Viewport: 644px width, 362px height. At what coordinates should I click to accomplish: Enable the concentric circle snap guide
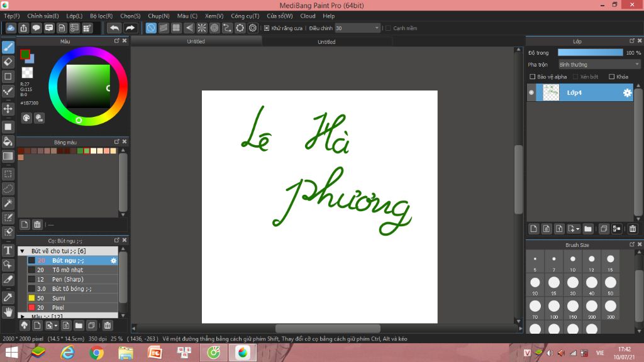coord(214,28)
